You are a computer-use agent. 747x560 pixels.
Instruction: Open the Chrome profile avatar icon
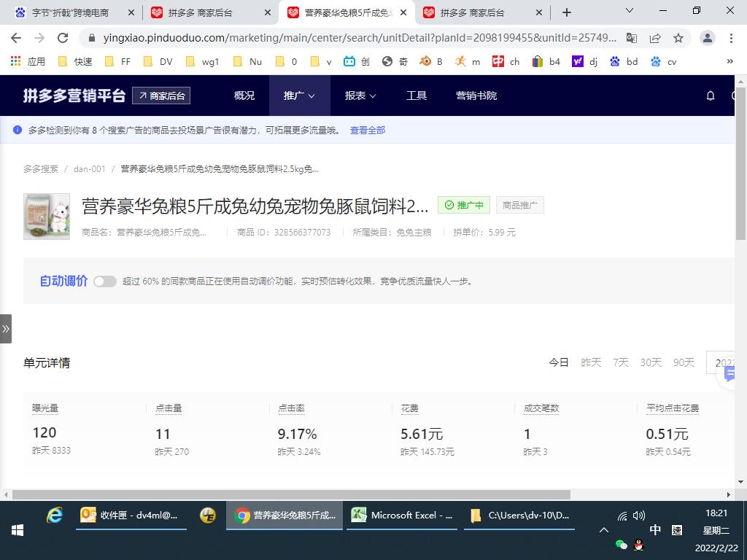[708, 38]
